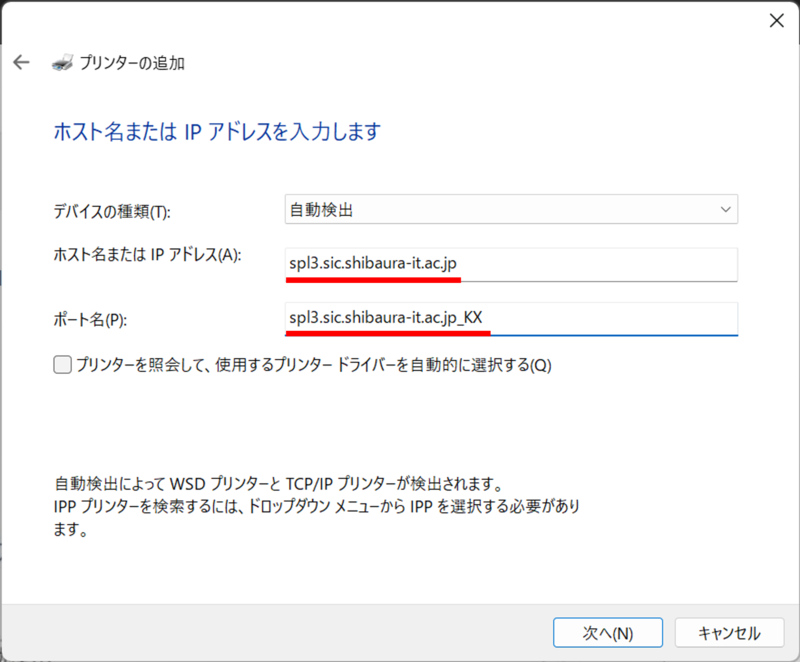Click the back arrow in the wizard
The image size is (800, 662).
tap(21, 63)
